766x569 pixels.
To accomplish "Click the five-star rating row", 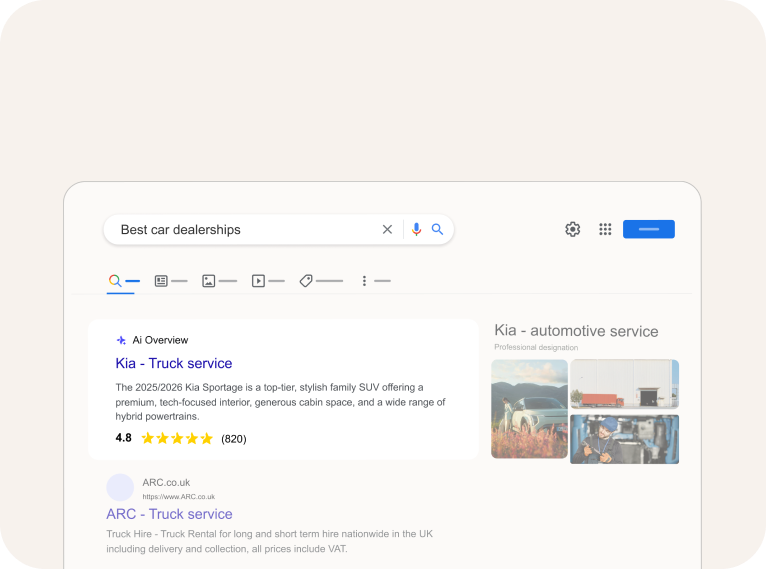I will (x=177, y=438).
